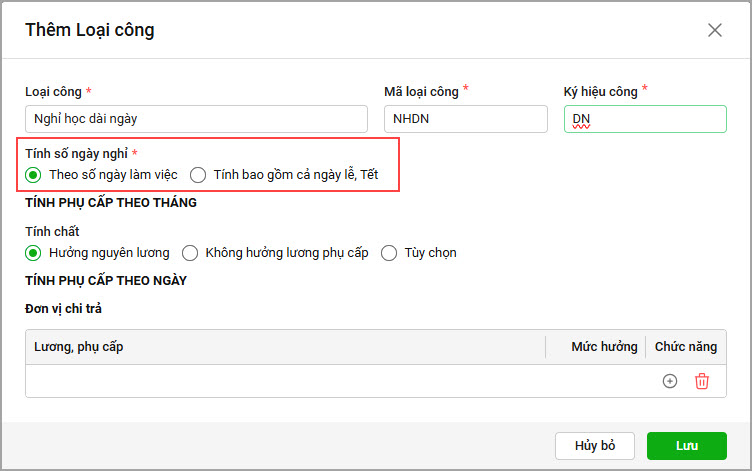752x471 pixels.
Task: Select Theo số ngày làm việc option
Action: point(33,175)
